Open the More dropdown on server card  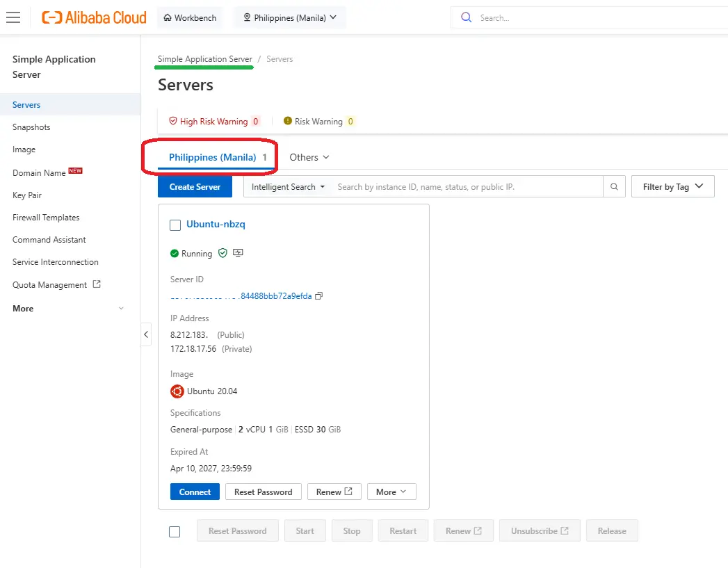point(391,492)
